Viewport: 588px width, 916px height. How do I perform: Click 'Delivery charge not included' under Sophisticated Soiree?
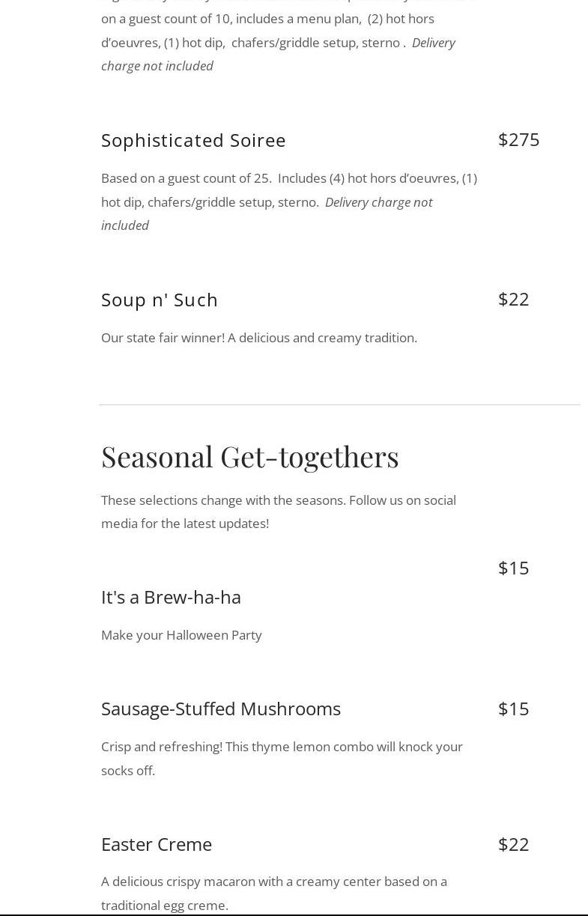tap(378, 202)
